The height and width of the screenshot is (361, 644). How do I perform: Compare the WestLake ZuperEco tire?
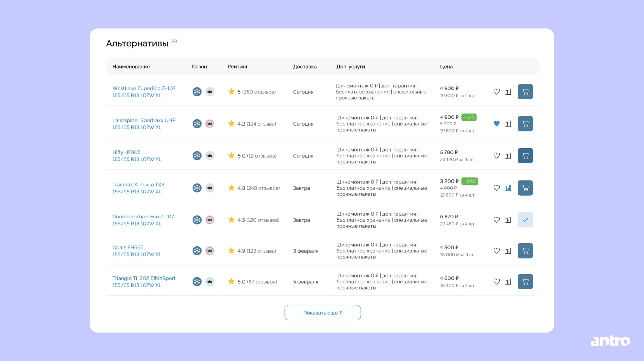click(508, 92)
